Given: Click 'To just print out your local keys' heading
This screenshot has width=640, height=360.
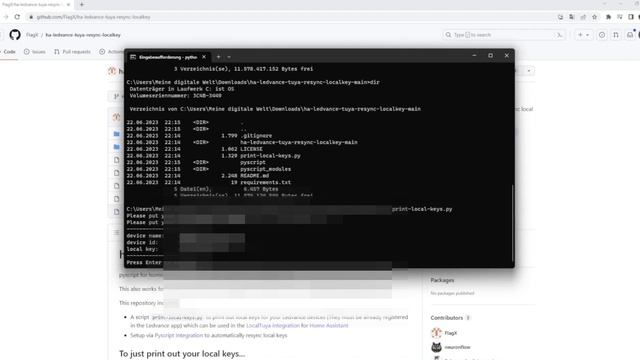Looking at the screenshot, I should (x=182, y=354).
